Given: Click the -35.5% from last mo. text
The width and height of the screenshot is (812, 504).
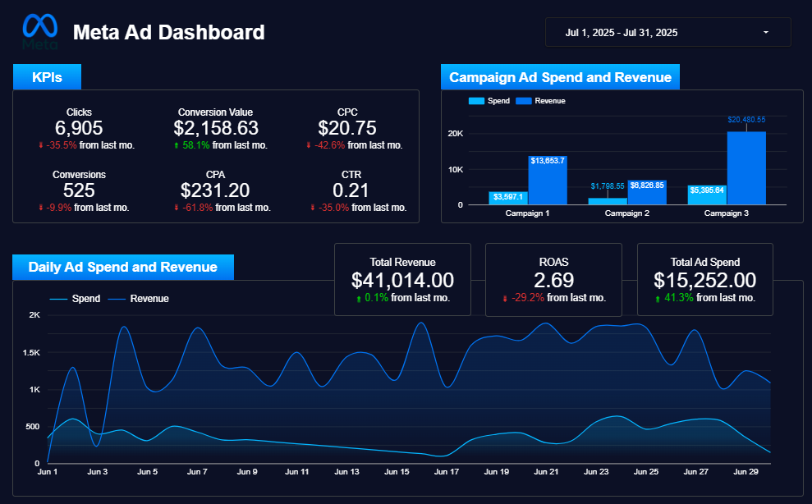Looking at the screenshot, I should point(90,145).
